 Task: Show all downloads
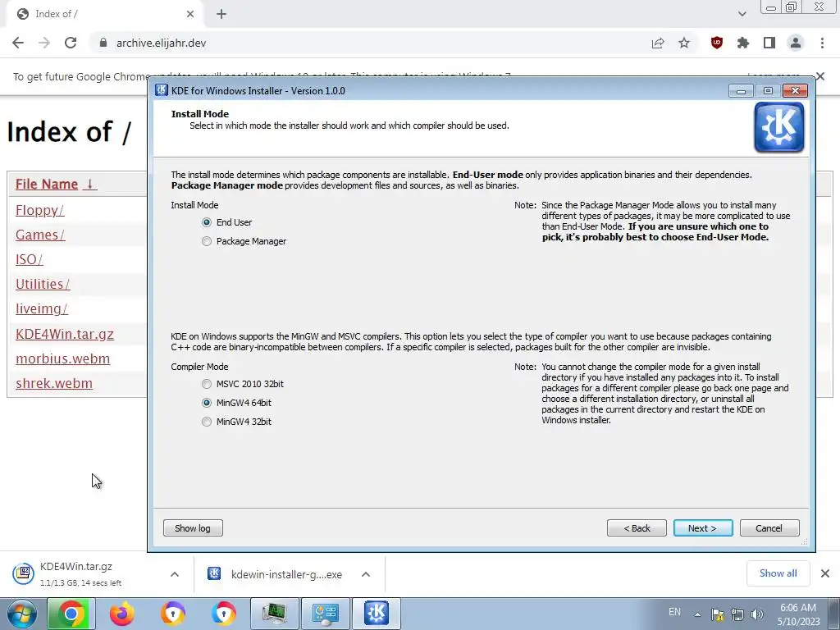click(x=778, y=573)
